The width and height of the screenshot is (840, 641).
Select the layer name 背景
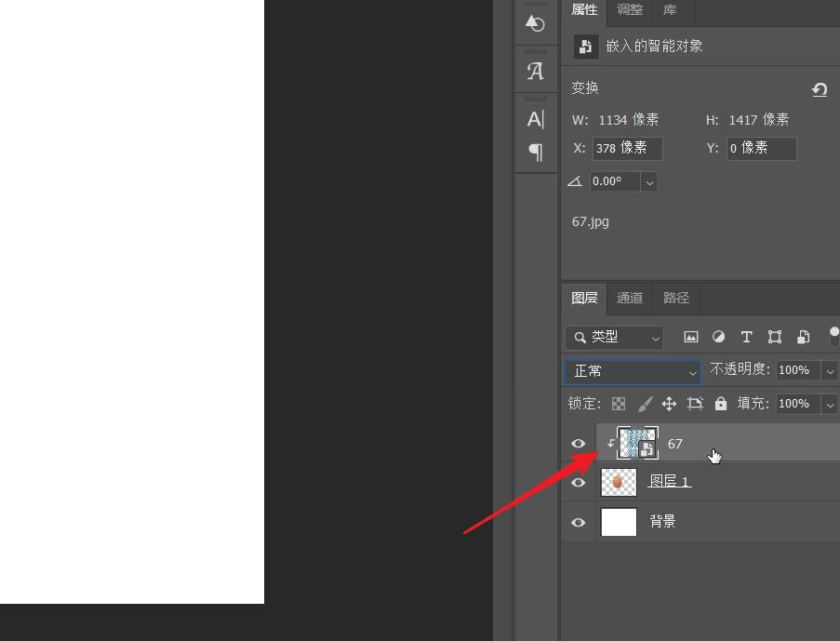pyautogui.click(x=662, y=521)
